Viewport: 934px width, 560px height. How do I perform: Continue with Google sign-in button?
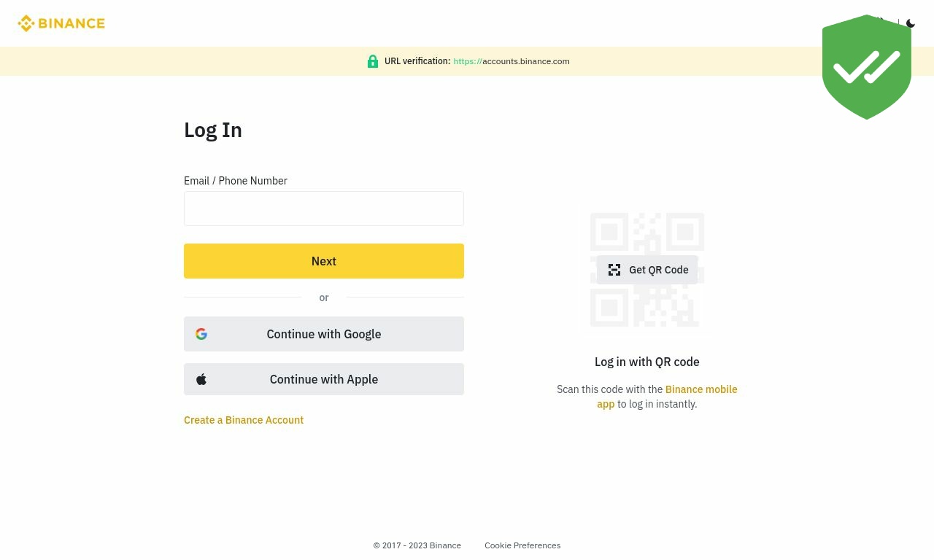coord(324,334)
